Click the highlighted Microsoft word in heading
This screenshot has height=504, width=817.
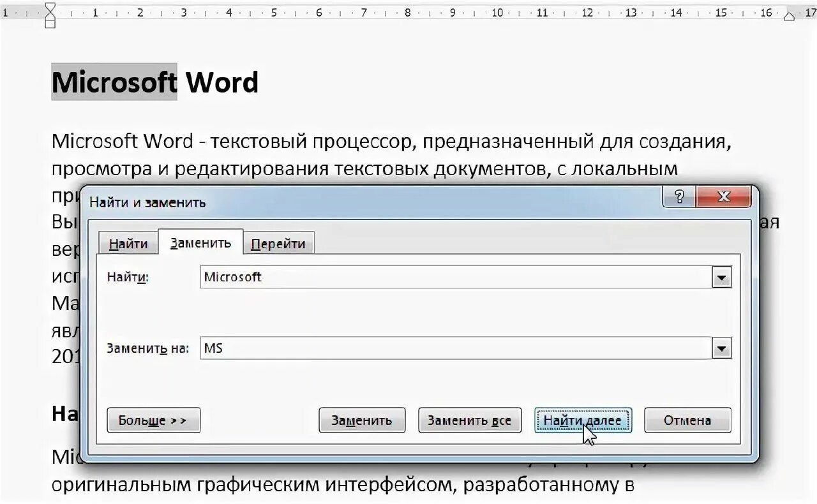tap(114, 82)
